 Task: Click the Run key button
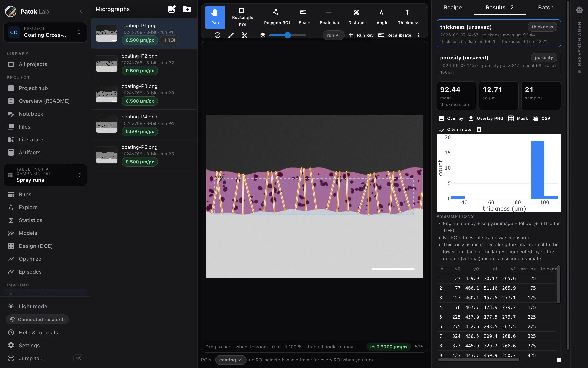(x=361, y=35)
